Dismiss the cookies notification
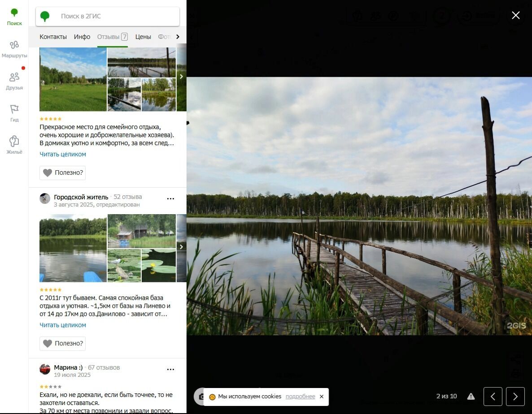Image resolution: width=532 pixels, height=414 pixels. click(x=322, y=397)
